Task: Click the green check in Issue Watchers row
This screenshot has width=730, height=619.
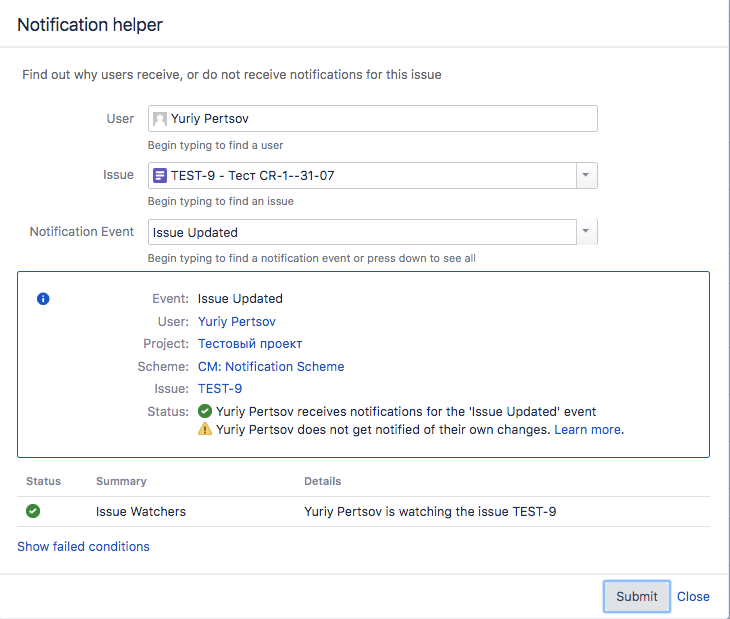Action: pos(33,511)
